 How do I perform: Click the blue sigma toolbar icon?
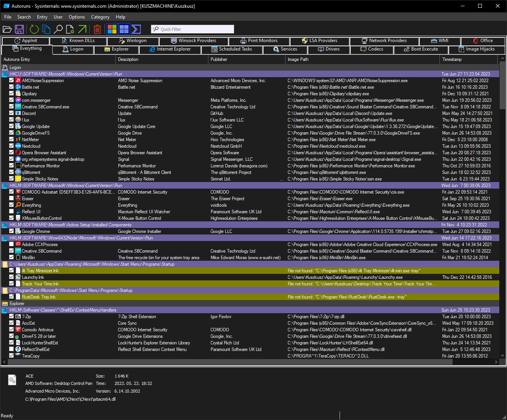pyautogui.click(x=136, y=29)
